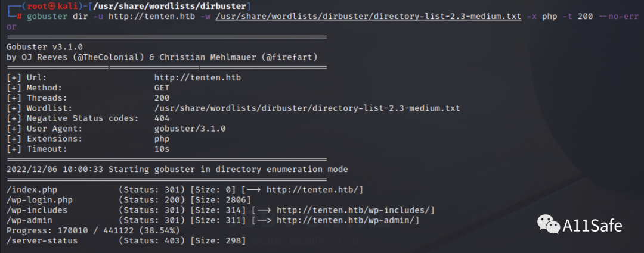Click the [+] marker beside Url
Screen dimensions: 644x253
coord(14,77)
